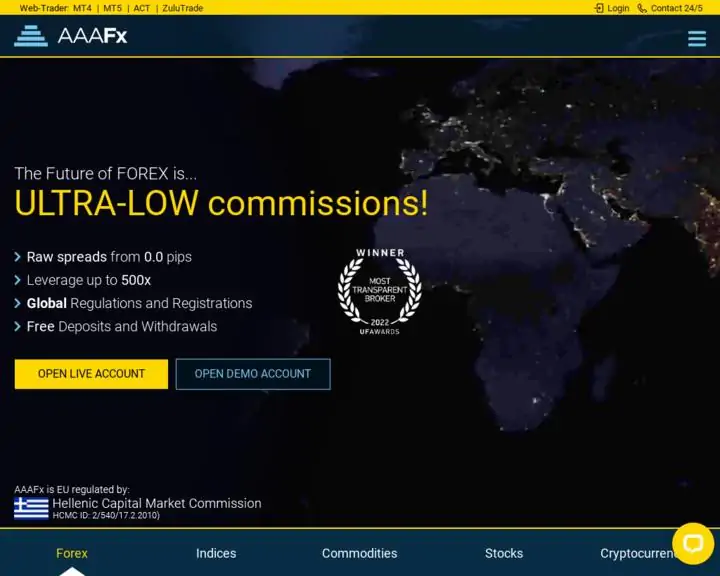Select the Forex tab
The height and width of the screenshot is (576, 720).
72,553
